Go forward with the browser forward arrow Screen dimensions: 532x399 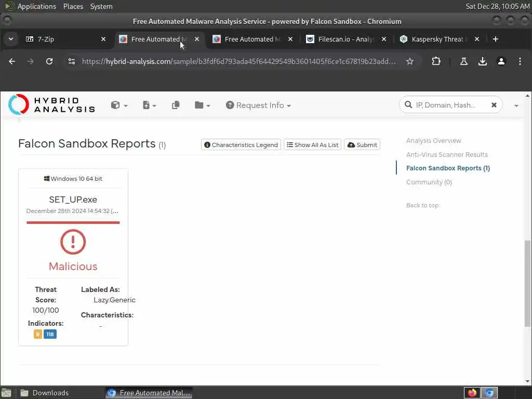pos(31,61)
